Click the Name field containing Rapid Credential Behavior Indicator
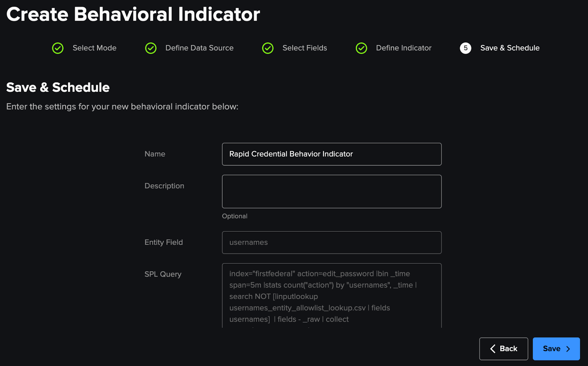Screen dimensions: 588x366 click(331, 154)
